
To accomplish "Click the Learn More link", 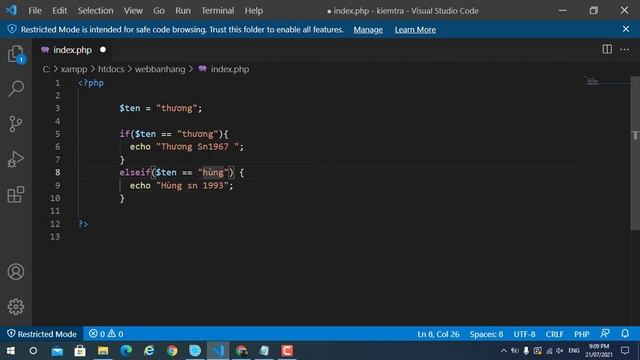I will click(415, 30).
